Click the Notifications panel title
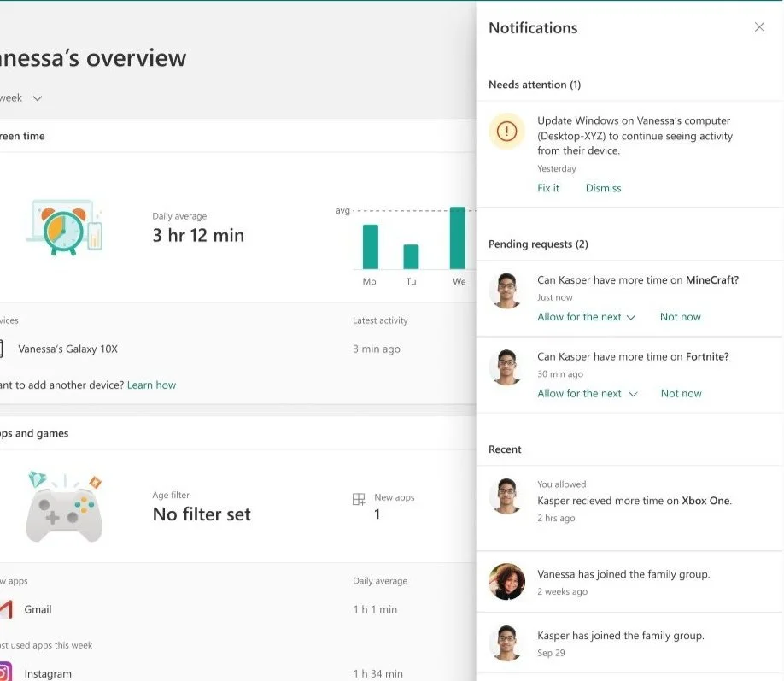This screenshot has width=784, height=681. [x=533, y=28]
